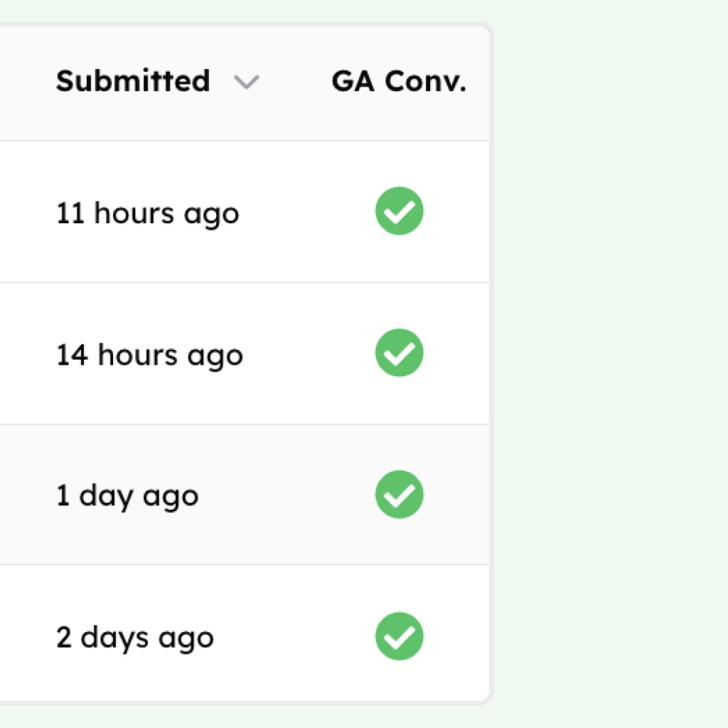728x728 pixels.
Task: Select the 1 day ago table row
Action: click(127, 495)
